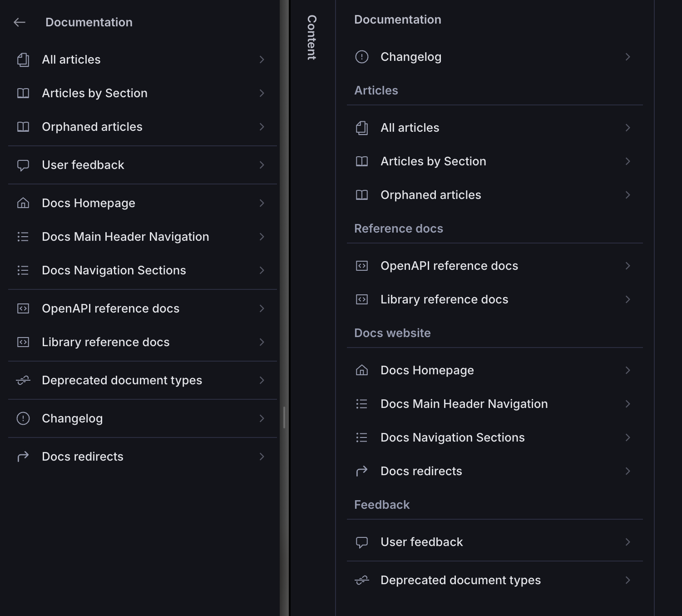Click the code icon beside OpenAPI reference docs in right panel
The height and width of the screenshot is (616, 682).
coord(362,266)
